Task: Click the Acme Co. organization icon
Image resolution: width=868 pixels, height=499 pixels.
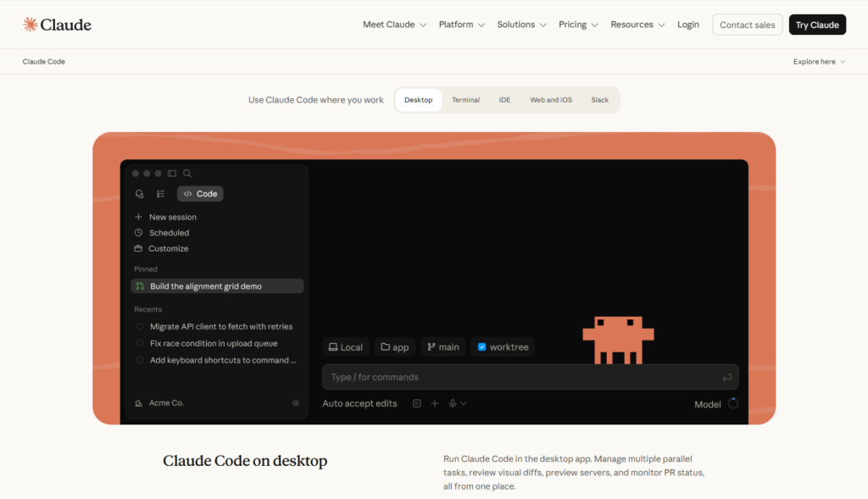Action: pyautogui.click(x=138, y=403)
